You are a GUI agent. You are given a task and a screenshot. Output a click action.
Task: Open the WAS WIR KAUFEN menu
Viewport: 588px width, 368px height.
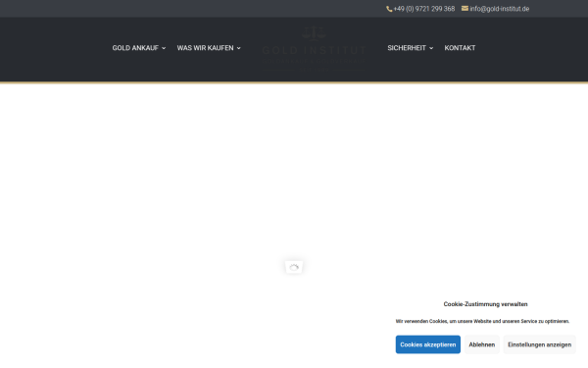click(x=205, y=48)
